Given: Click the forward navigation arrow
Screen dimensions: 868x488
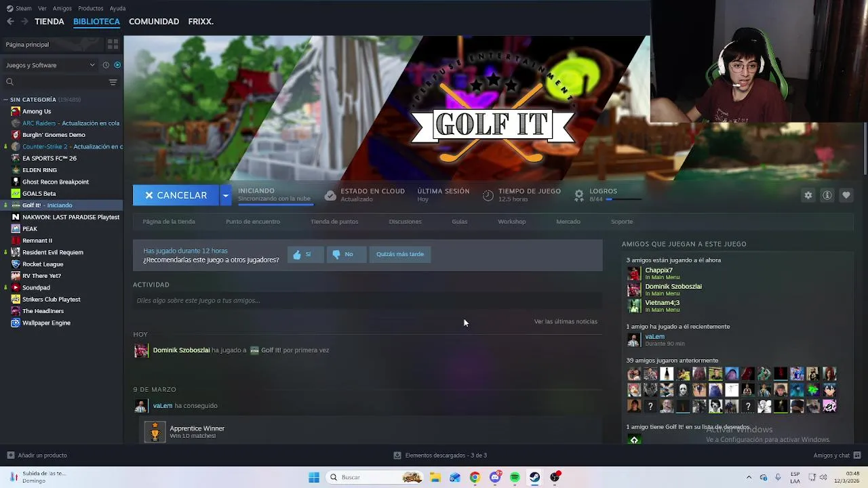Looking at the screenshot, I should tap(24, 22).
